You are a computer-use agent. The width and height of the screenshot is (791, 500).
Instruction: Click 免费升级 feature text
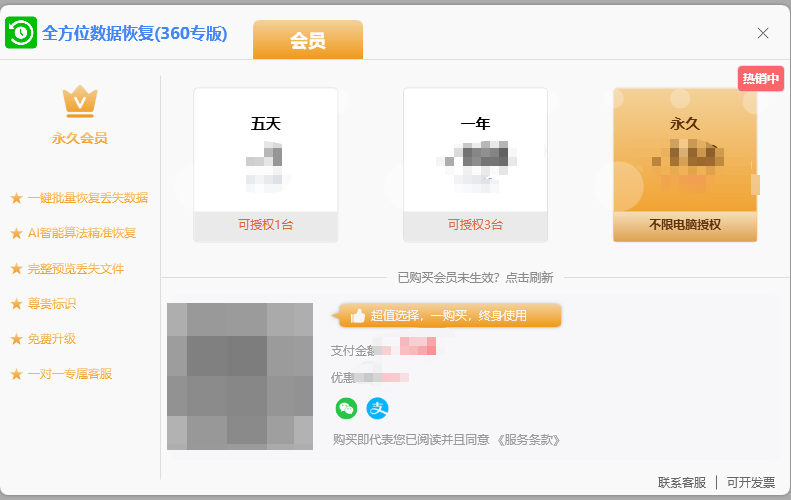[52, 339]
